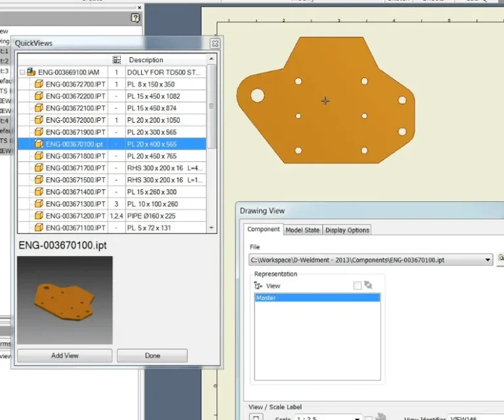Click the Add View button
Viewport: 504px width, 420px height.
pos(65,356)
